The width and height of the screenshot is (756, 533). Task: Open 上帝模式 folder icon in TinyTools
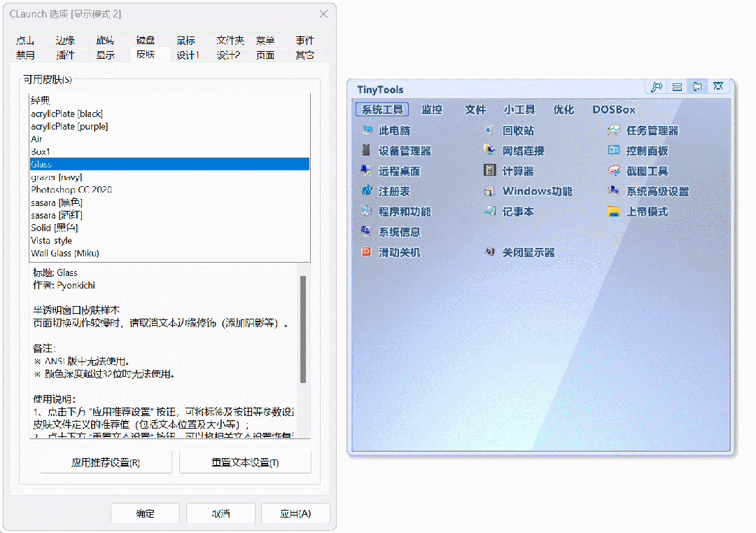pos(614,212)
